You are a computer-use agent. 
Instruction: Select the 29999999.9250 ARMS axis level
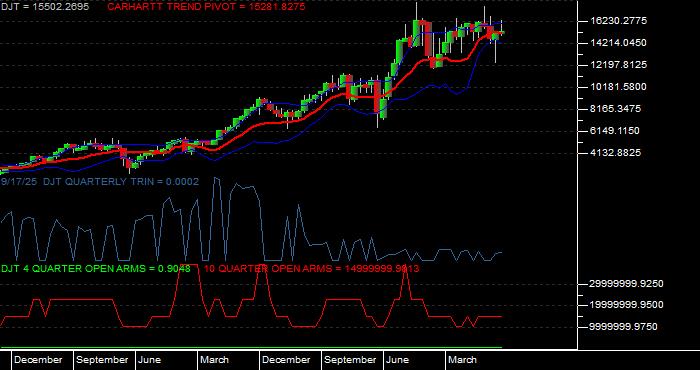[x=627, y=284]
